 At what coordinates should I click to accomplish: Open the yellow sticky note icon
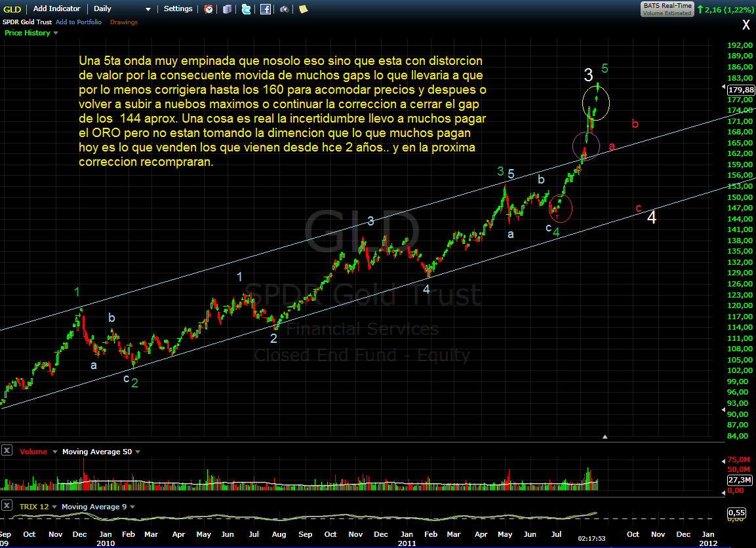304,9
